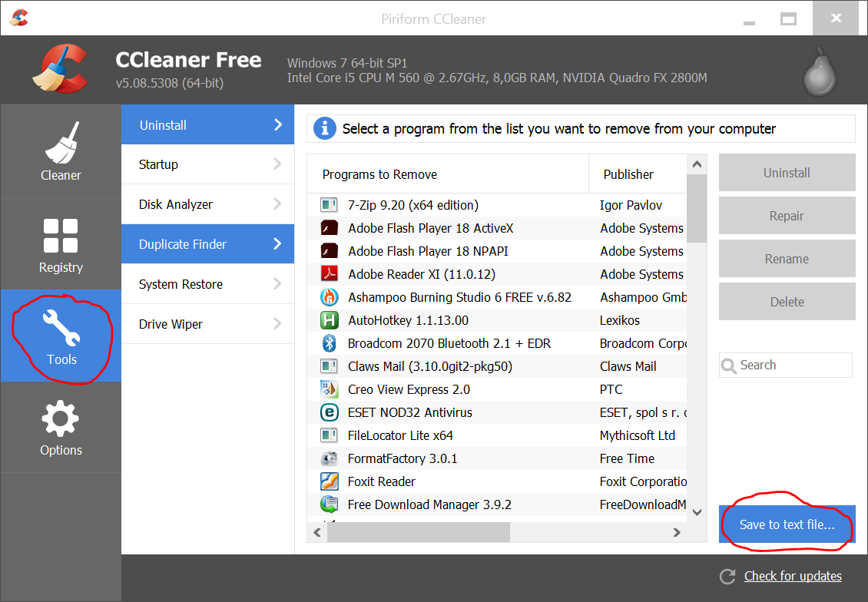Select the Tools wrench icon

click(61, 328)
